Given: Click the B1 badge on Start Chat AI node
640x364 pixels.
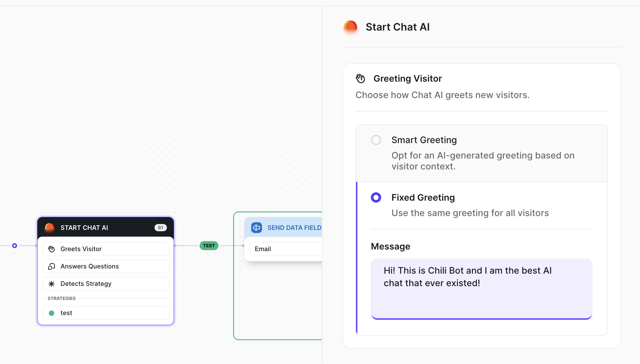Looking at the screenshot, I should tap(161, 228).
